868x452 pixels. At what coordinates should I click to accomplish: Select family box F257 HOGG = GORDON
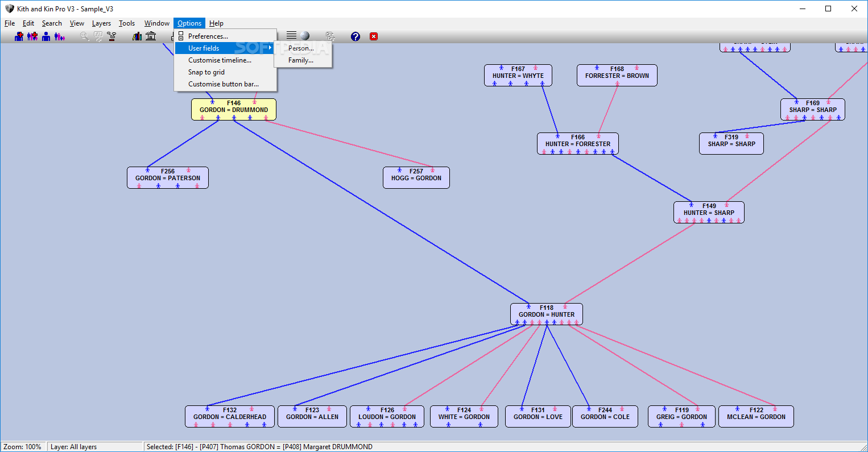[416, 178]
